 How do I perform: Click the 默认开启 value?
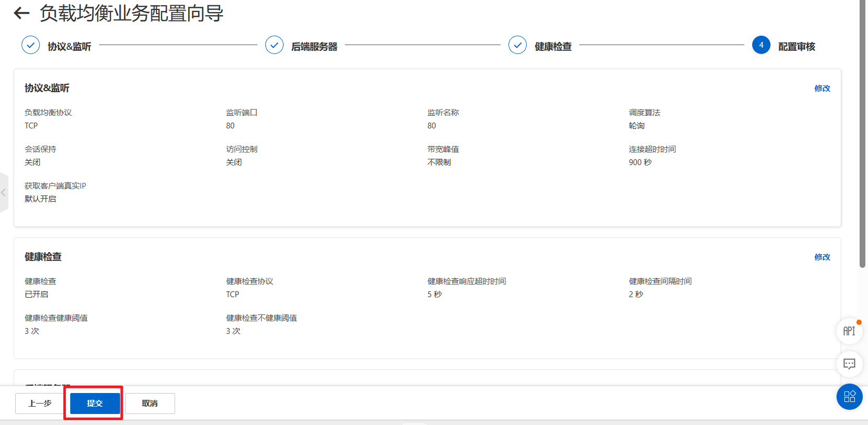(40, 199)
